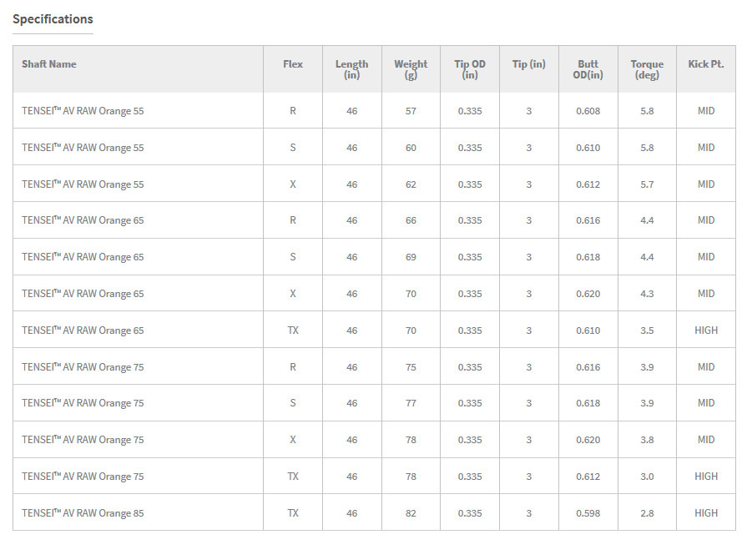Select the weight value 66 cell
Viewport: 747px width, 560px height.
411,220
